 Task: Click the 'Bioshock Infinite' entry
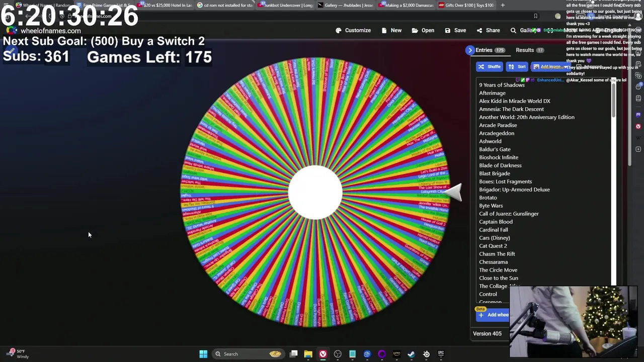[499, 157]
